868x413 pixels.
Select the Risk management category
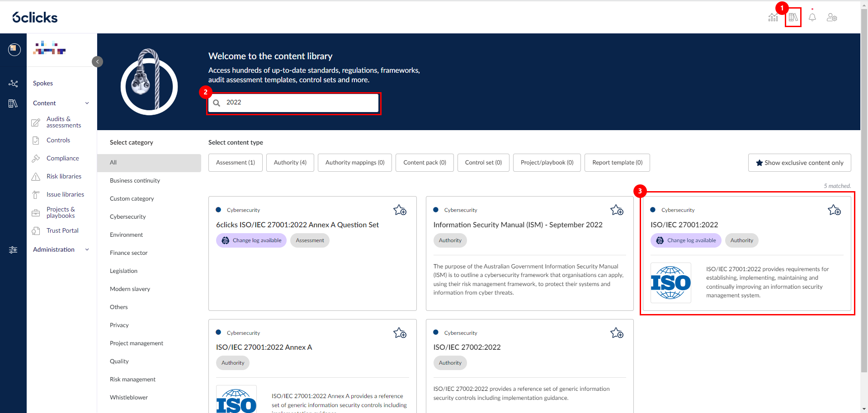click(x=132, y=380)
